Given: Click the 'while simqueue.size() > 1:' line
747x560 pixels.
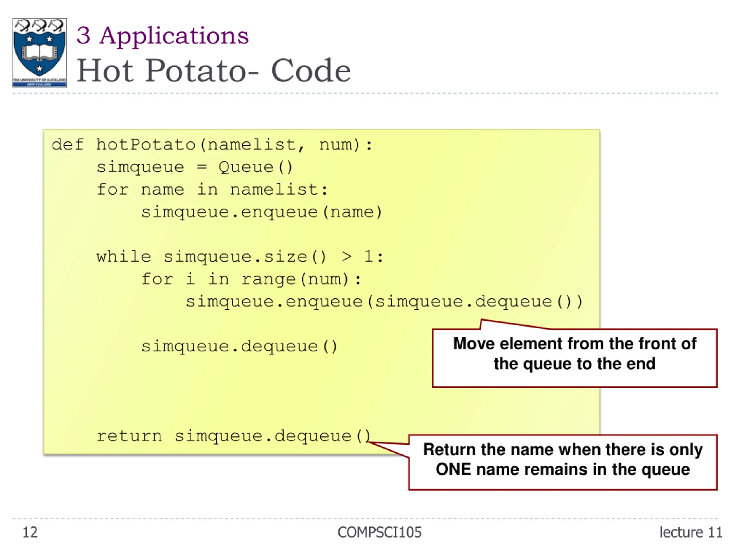Looking at the screenshot, I should coord(240,257).
